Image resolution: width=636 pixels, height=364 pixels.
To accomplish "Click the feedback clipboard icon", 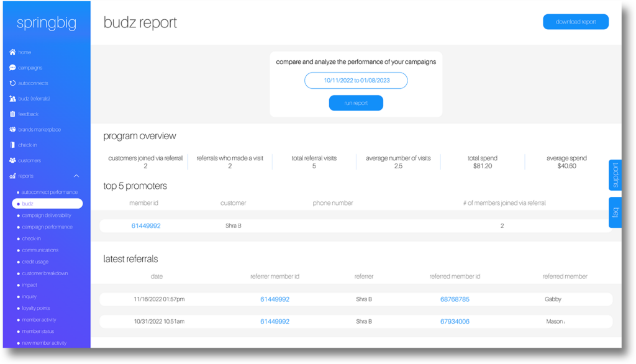I will point(12,114).
